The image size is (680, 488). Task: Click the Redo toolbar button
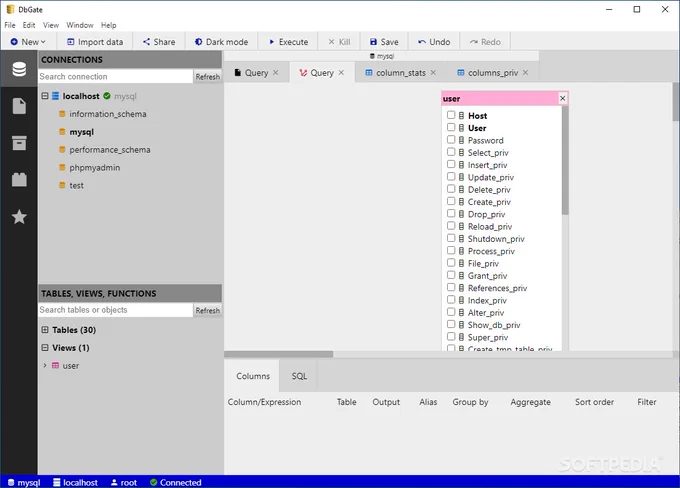pos(485,42)
